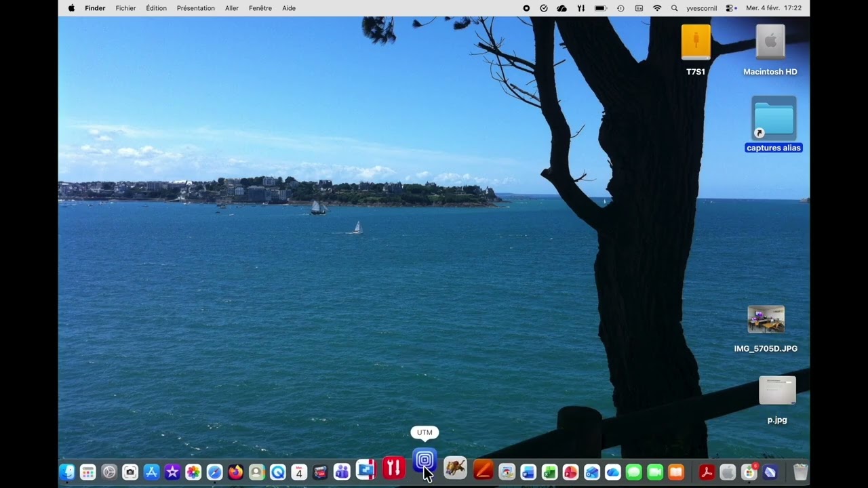Open the Pages app with orange pen icon
Image resolution: width=868 pixels, height=488 pixels.
point(484,470)
